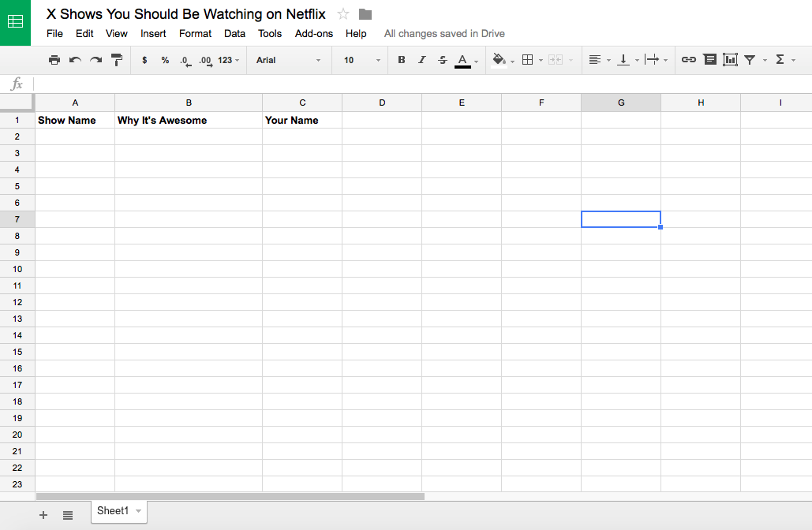Add a new sheet

click(43, 515)
